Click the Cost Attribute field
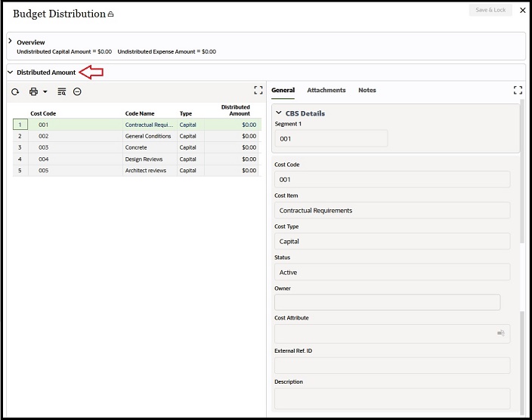The width and height of the screenshot is (532, 420). click(392, 333)
